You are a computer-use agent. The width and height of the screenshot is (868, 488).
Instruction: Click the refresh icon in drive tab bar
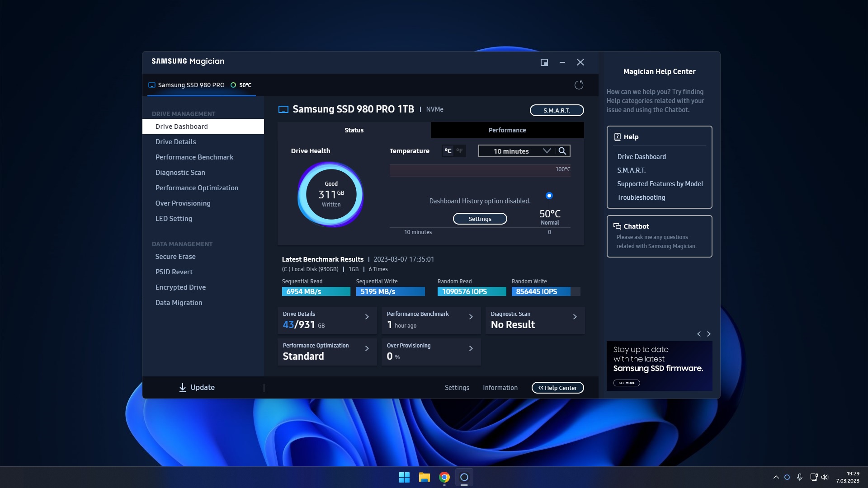click(x=579, y=85)
